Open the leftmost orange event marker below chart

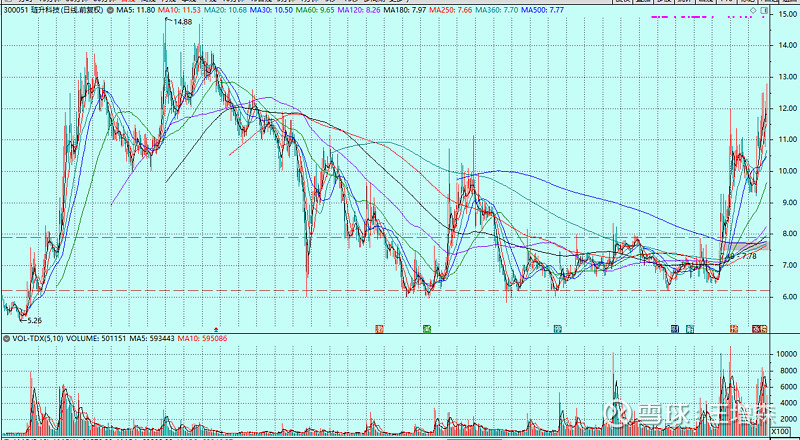click(379, 328)
